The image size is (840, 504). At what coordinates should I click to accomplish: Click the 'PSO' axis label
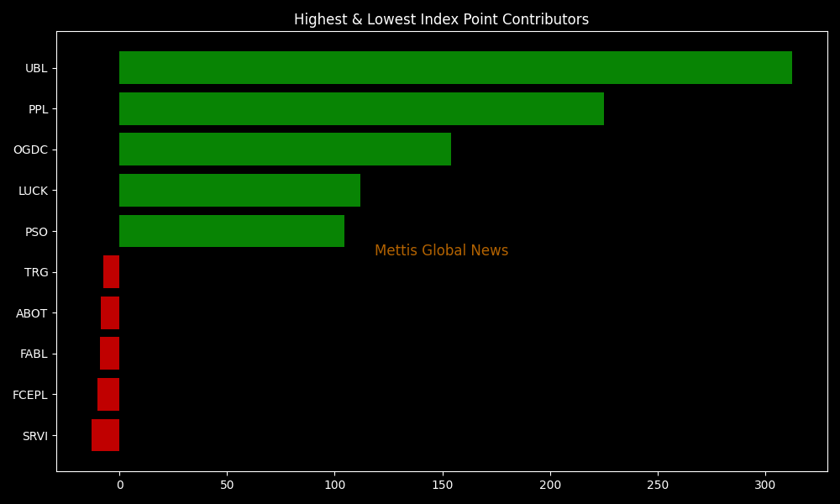[36, 232]
